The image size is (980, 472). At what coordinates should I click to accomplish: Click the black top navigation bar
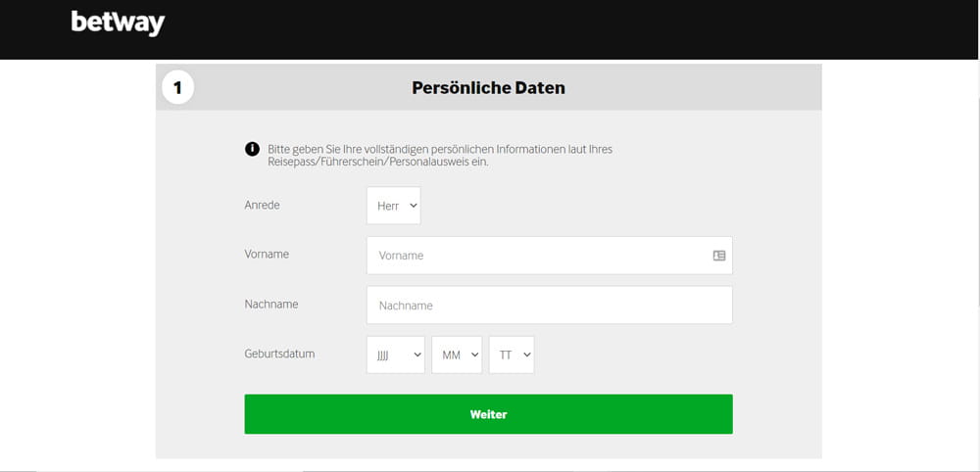[x=489, y=29]
